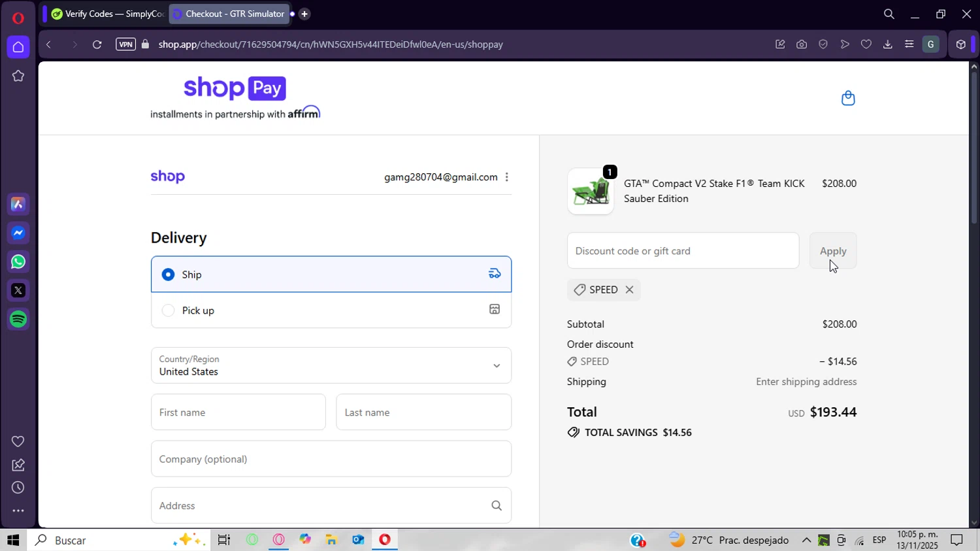Open the G profile account icon
Image resolution: width=980 pixels, height=551 pixels.
point(931,44)
